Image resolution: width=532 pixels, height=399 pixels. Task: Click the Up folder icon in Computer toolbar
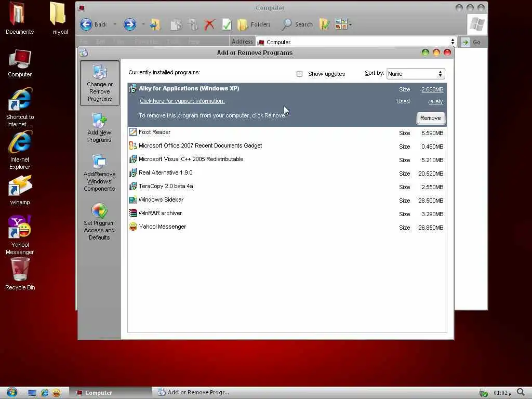155,24
